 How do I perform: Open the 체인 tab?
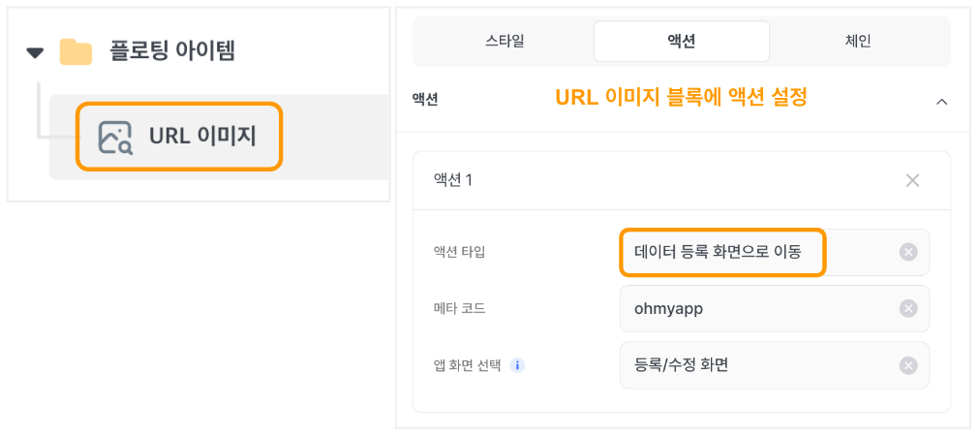(x=858, y=42)
